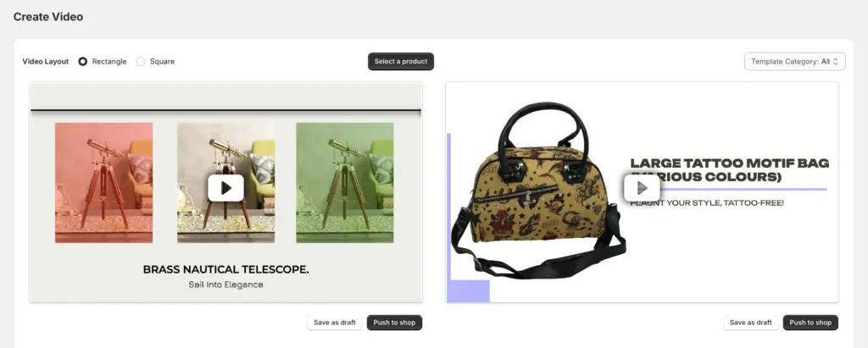Click the red-tinted telescope thumbnail
Image resolution: width=868 pixels, height=348 pixels.
point(103,183)
